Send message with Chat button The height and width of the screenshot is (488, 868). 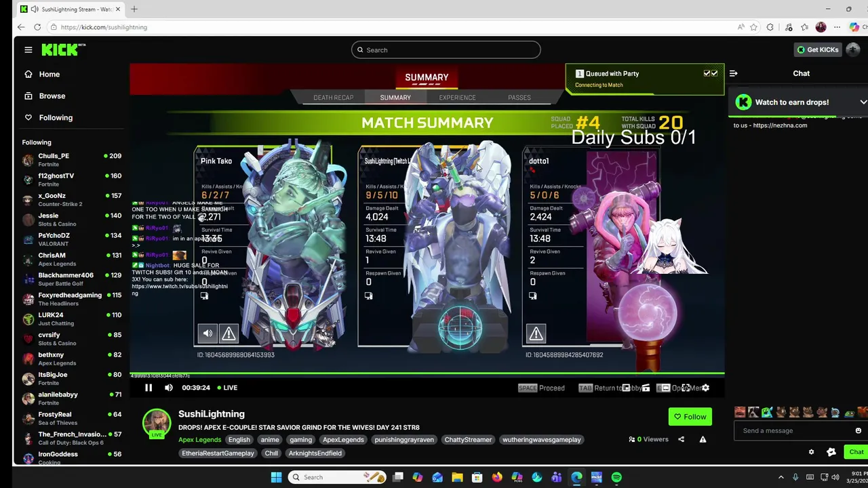(x=856, y=452)
